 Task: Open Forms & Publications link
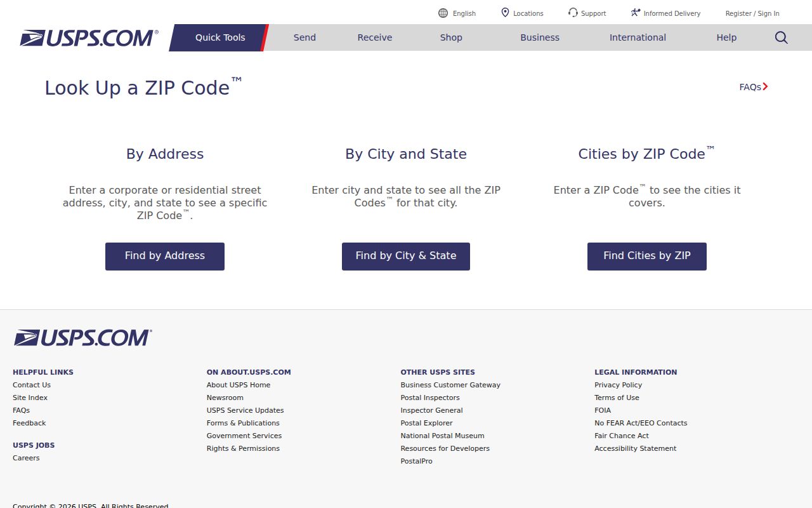(x=243, y=423)
